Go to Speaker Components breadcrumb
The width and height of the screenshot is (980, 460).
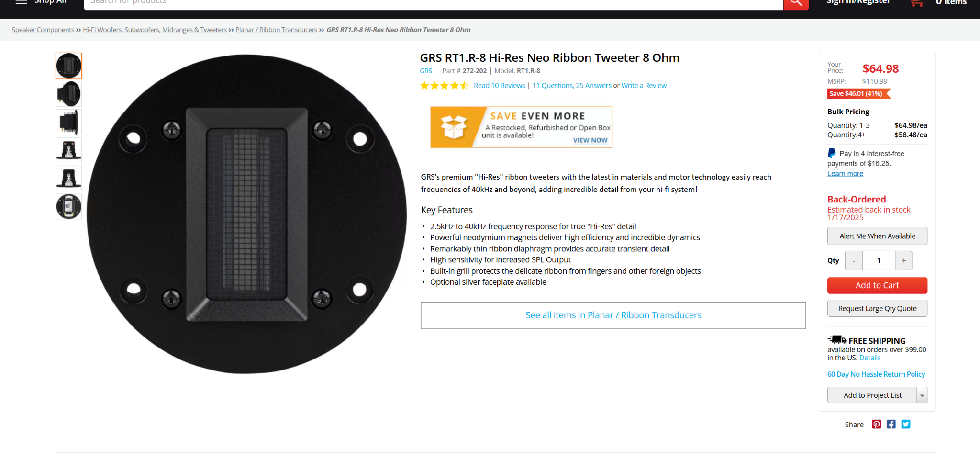(x=43, y=30)
